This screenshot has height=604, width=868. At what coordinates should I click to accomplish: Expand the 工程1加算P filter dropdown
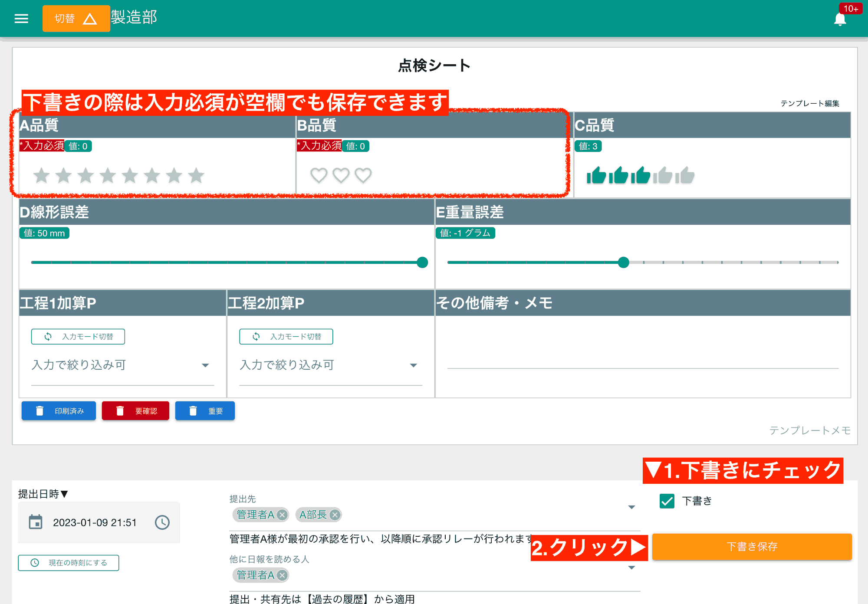point(205,365)
